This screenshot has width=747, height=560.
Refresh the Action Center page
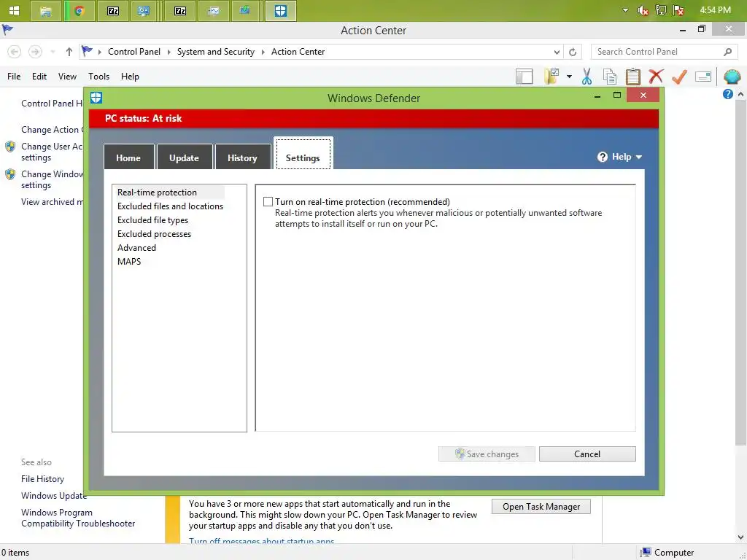[x=573, y=52]
